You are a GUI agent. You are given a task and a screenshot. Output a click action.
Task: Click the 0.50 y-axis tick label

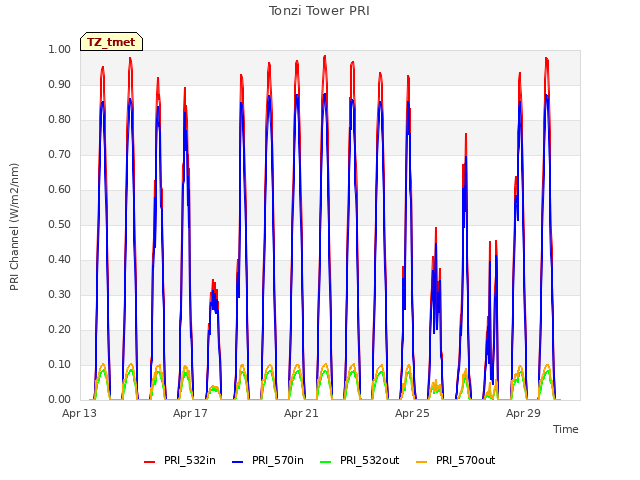point(60,224)
